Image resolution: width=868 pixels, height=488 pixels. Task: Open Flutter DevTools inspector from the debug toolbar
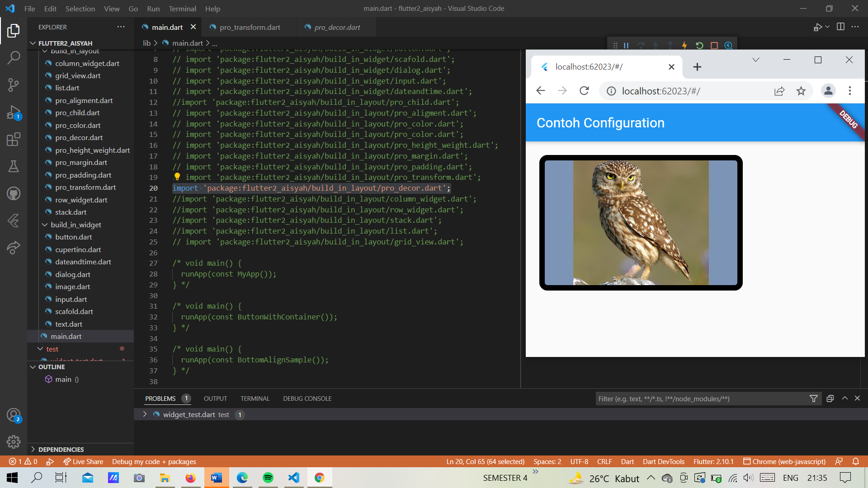pyautogui.click(x=729, y=45)
